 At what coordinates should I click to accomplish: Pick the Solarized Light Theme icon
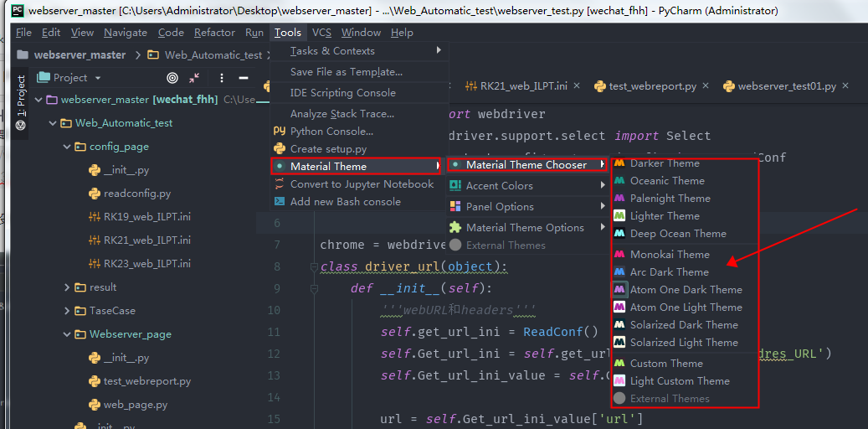coord(619,343)
